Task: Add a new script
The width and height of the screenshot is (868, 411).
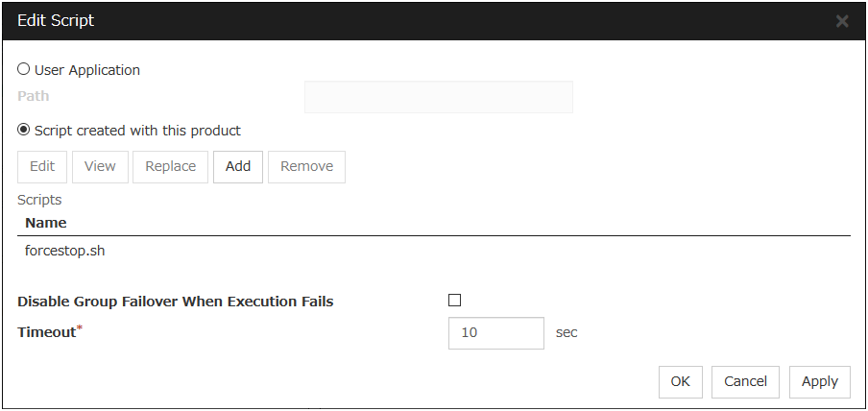Action: [x=238, y=166]
